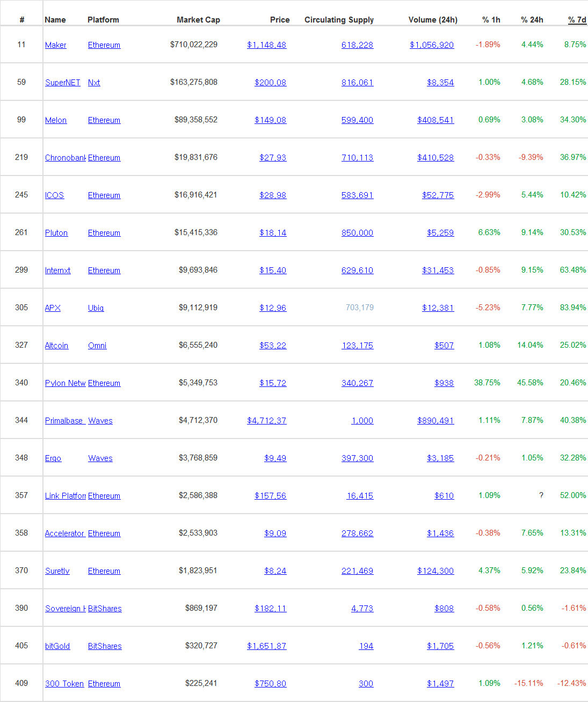Sort by % 7d column header

tap(577, 20)
